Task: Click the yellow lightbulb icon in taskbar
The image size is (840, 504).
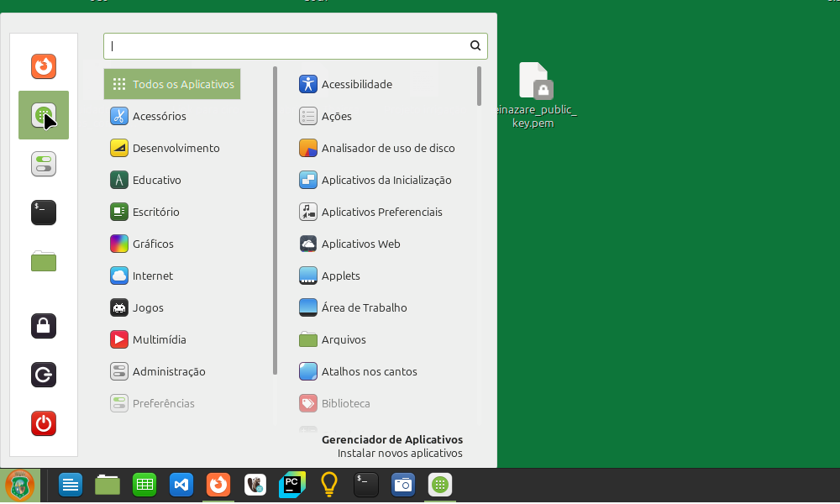Action: (x=329, y=485)
